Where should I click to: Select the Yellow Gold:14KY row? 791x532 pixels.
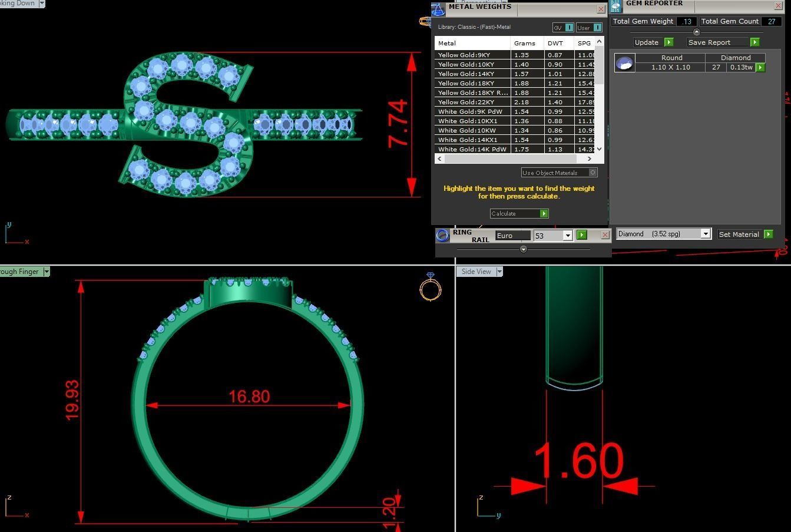[x=515, y=74]
